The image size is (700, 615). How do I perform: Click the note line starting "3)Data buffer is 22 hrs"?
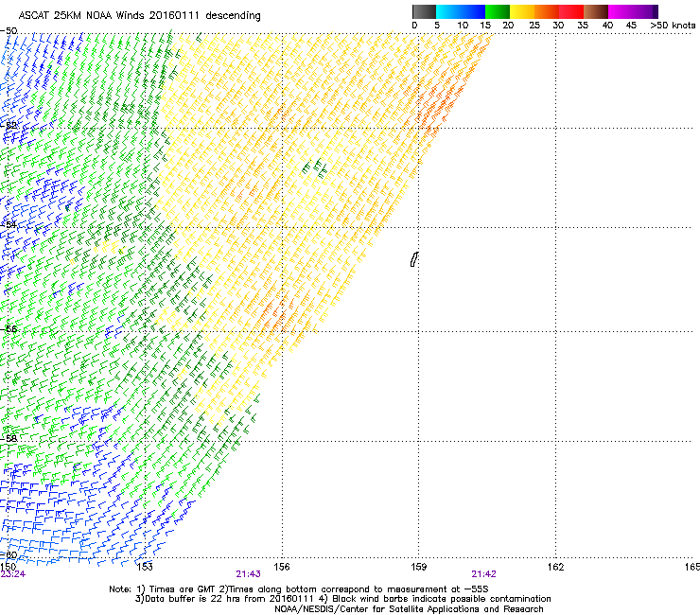(x=342, y=599)
